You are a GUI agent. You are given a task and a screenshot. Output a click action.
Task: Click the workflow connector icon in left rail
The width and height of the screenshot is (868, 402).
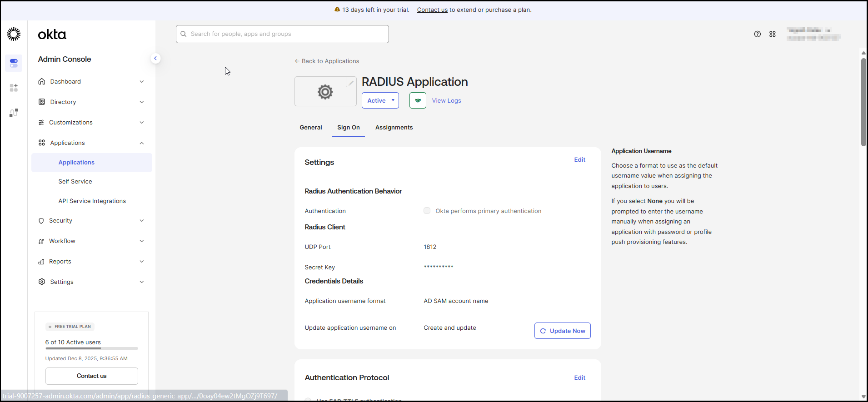(x=14, y=113)
